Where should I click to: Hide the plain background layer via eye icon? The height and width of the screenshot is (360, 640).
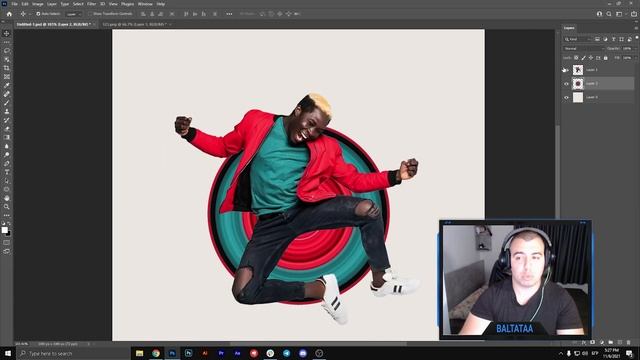tap(566, 98)
